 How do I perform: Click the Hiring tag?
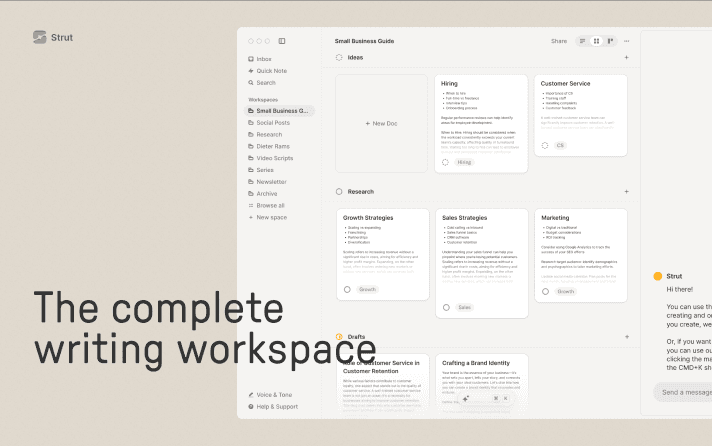(x=464, y=162)
